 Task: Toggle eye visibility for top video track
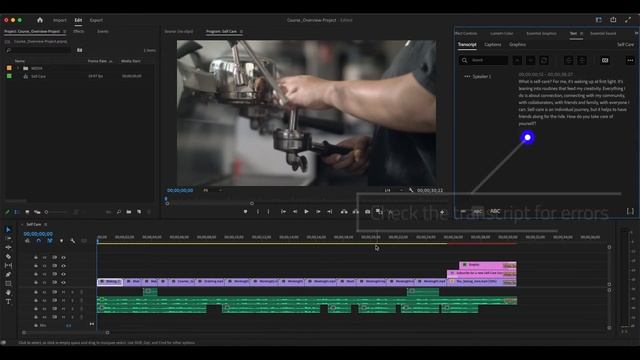tap(63, 258)
